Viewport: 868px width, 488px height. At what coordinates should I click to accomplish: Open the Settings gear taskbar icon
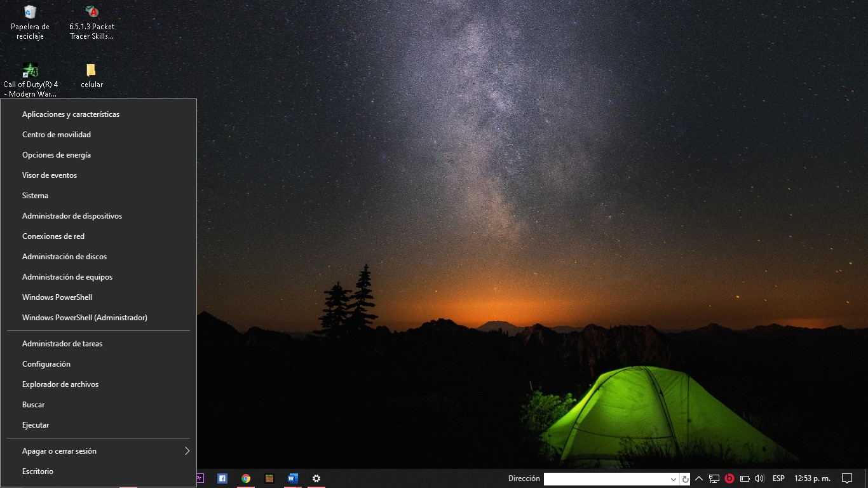pyautogui.click(x=316, y=478)
